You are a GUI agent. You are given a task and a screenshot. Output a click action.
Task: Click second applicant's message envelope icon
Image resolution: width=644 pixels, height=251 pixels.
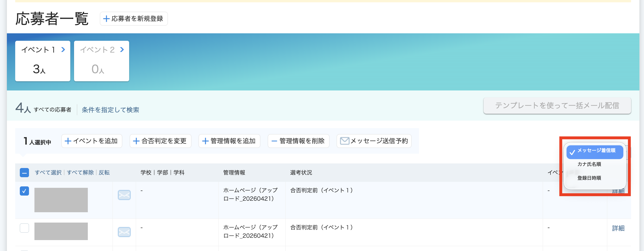coord(124,232)
